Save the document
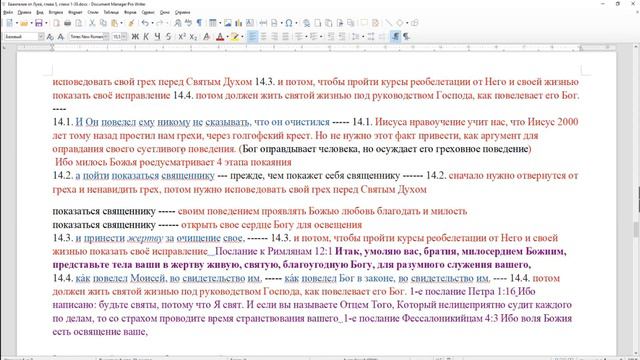640x360 pixels. 38,23
